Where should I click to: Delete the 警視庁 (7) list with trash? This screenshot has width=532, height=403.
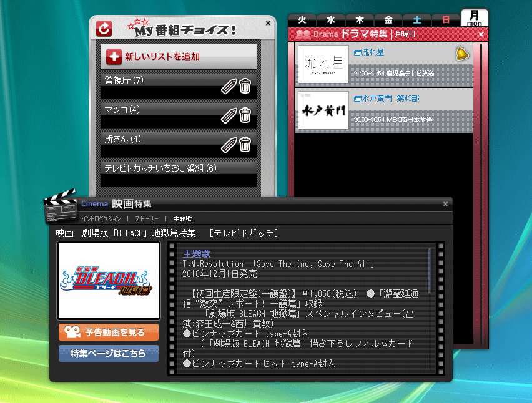coord(245,85)
